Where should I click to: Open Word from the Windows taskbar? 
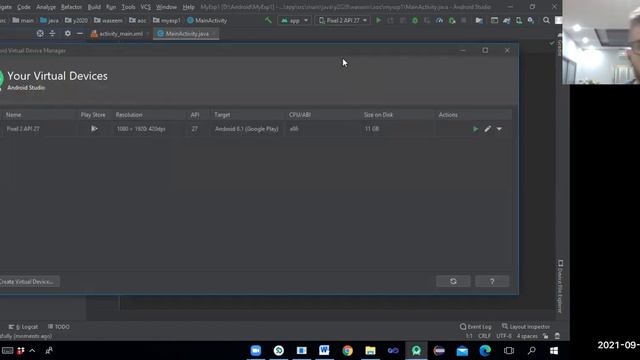tap(324, 351)
